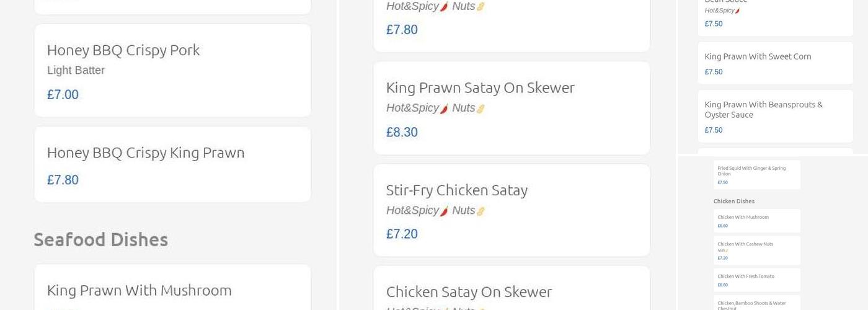
Task: Select Fried Squid With Ginger & Spring Onion
Action: point(751,170)
